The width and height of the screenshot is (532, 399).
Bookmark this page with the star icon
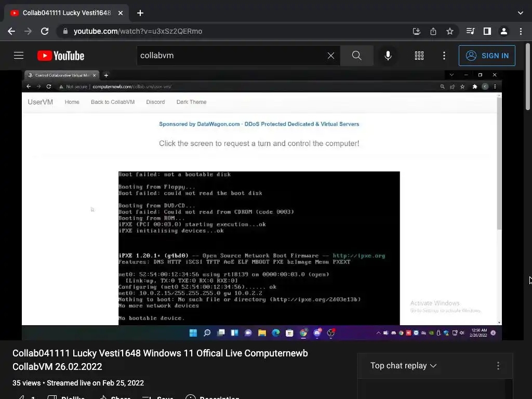449,31
